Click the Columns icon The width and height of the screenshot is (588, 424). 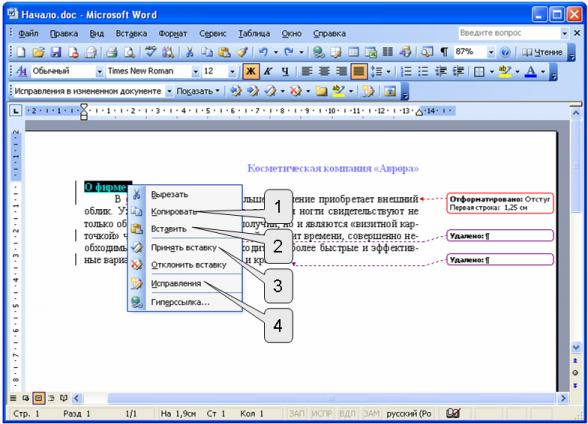tap(387, 52)
